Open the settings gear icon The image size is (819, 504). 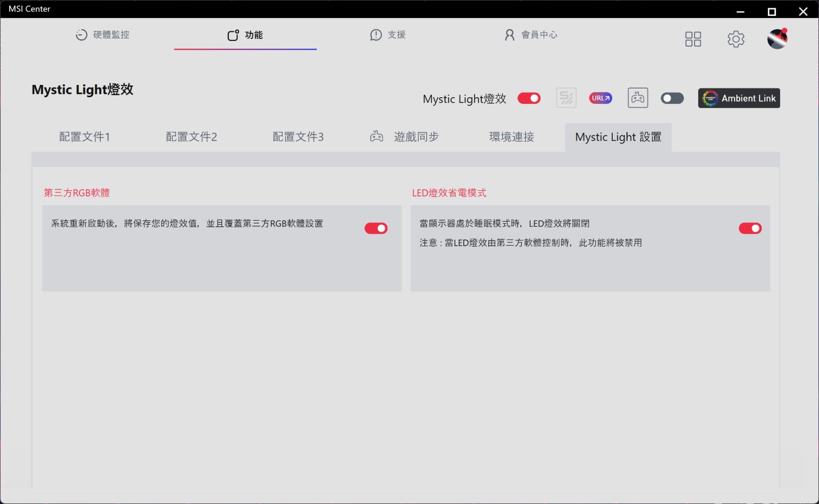pyautogui.click(x=736, y=39)
